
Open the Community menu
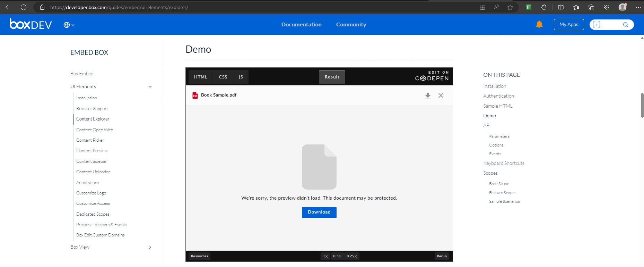pyautogui.click(x=351, y=24)
